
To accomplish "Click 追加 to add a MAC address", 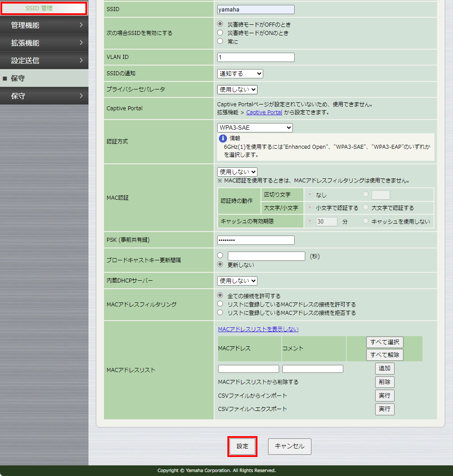I will point(384,368).
